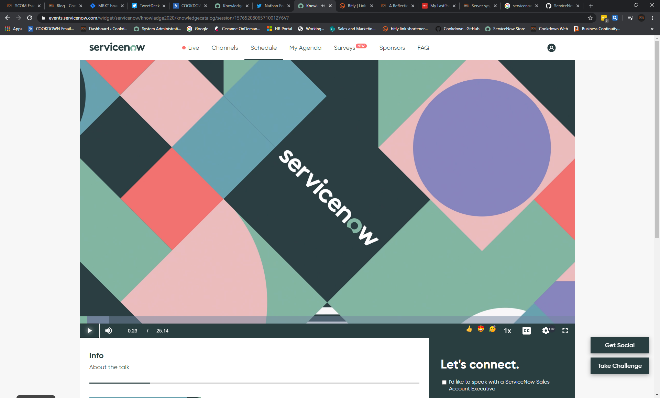
Task: Open the blue search extension icon
Action: coord(615,18)
